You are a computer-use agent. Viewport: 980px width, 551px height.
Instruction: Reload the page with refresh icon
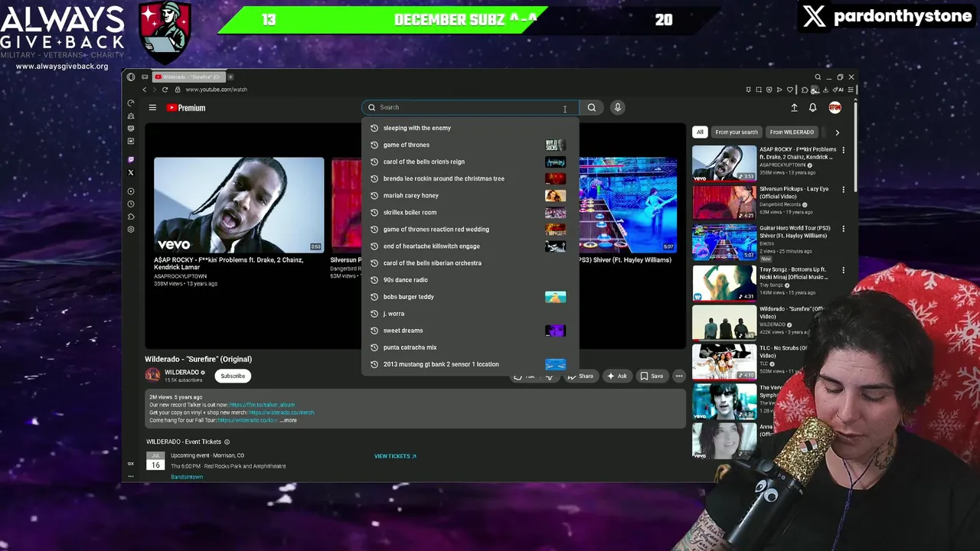(x=165, y=90)
